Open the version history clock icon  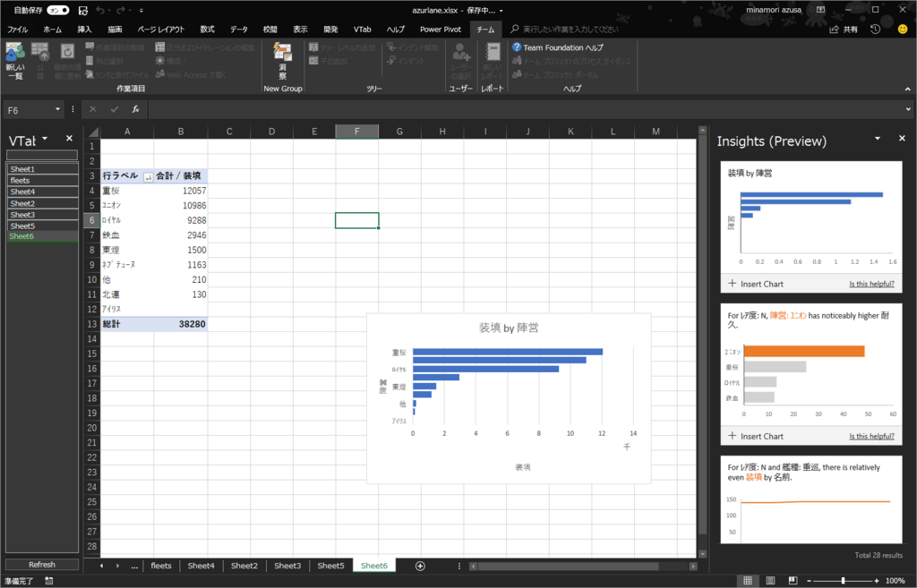(875, 30)
